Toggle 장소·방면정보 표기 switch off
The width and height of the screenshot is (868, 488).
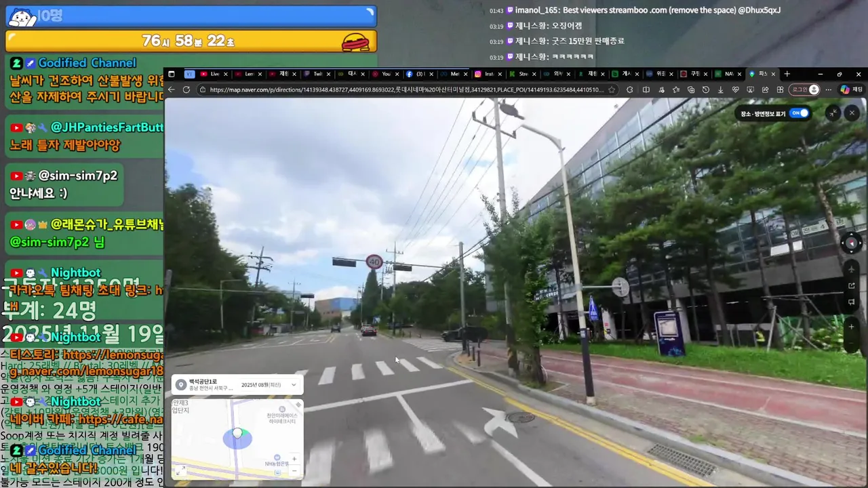click(x=800, y=113)
